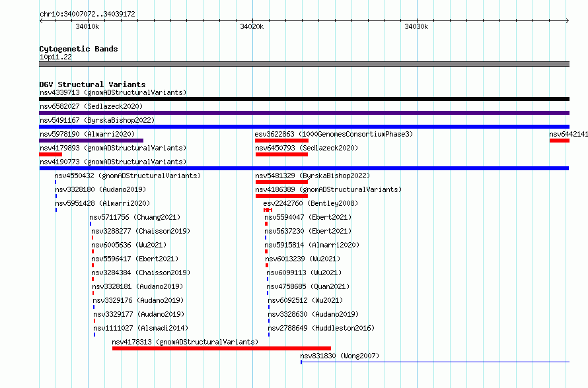Open nsv5596417 (Ebert2021) label

pyautogui.click(x=135, y=259)
